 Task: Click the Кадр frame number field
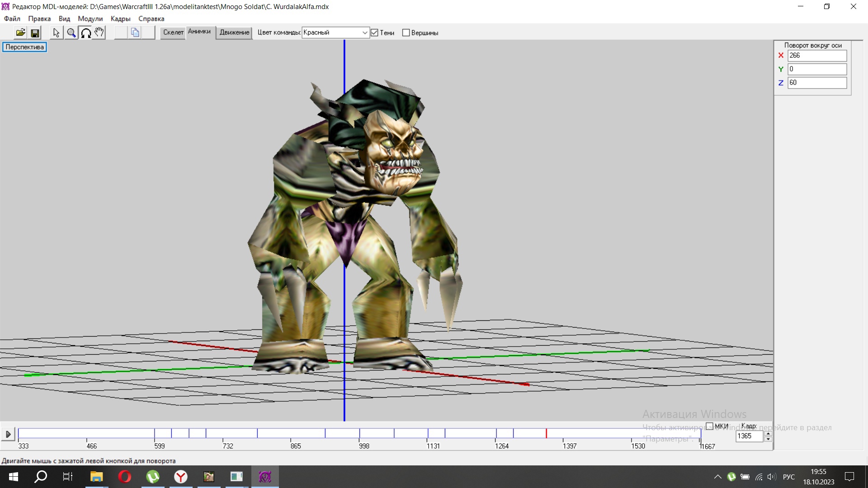coord(750,436)
